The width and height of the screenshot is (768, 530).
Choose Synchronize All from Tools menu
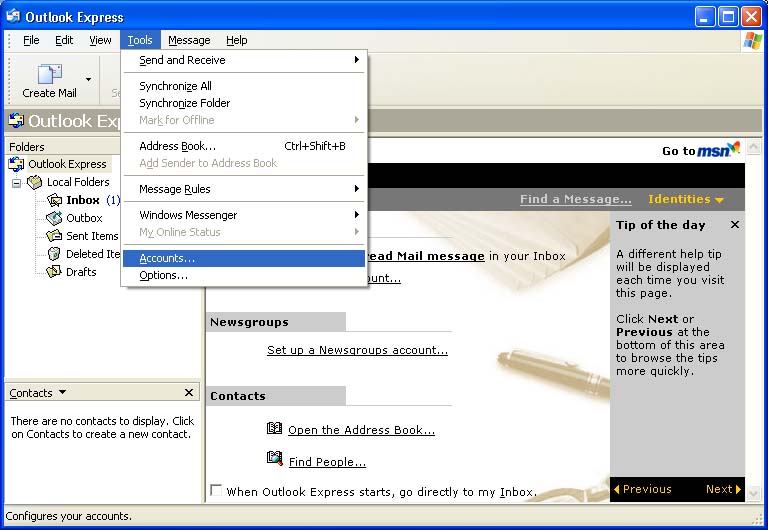(244, 86)
